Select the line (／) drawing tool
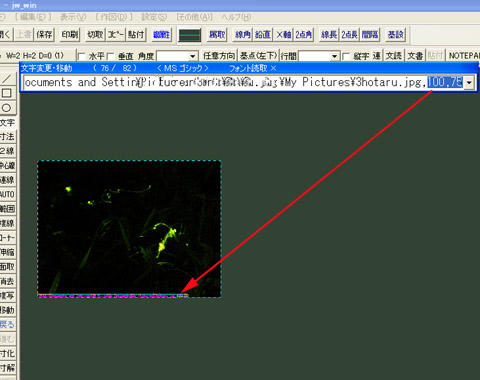Viewport: 480px width, 380px height. [x=7, y=79]
